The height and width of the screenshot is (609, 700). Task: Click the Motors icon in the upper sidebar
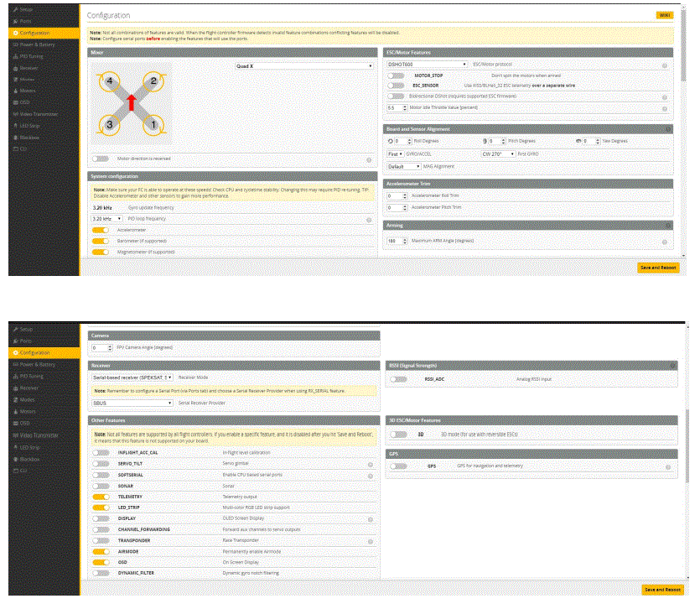(x=16, y=91)
